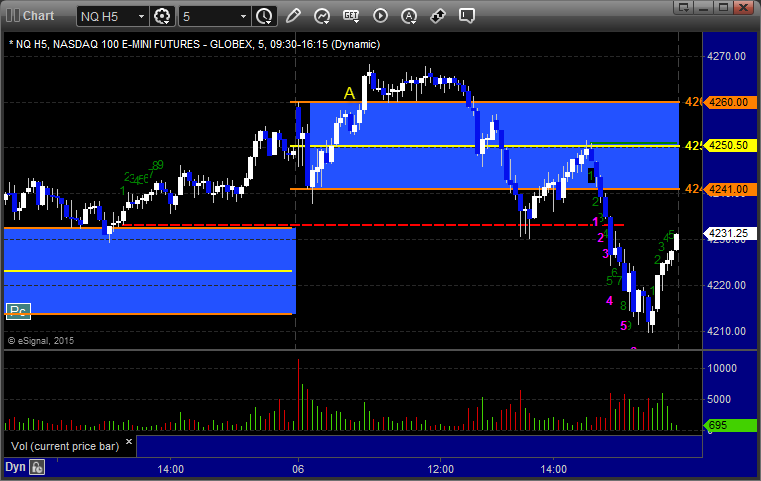The width and height of the screenshot is (761, 481).
Task: Click the Pc previous close marker
Action: [18, 311]
